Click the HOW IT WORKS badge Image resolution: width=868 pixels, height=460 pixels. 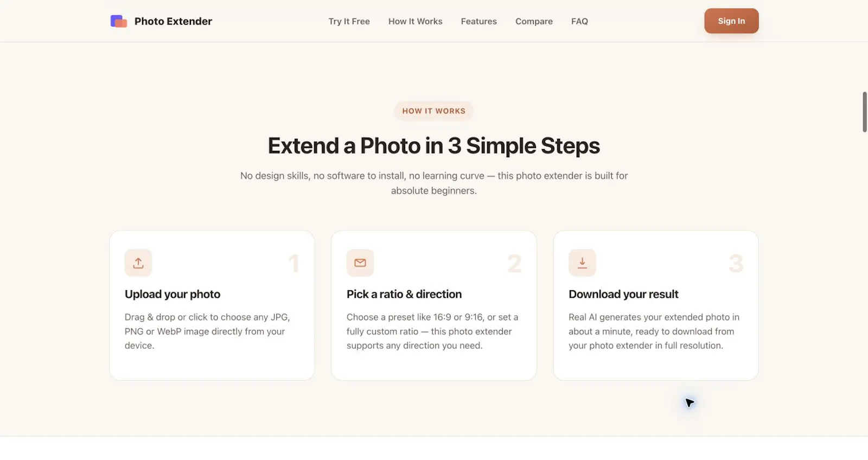pos(434,111)
